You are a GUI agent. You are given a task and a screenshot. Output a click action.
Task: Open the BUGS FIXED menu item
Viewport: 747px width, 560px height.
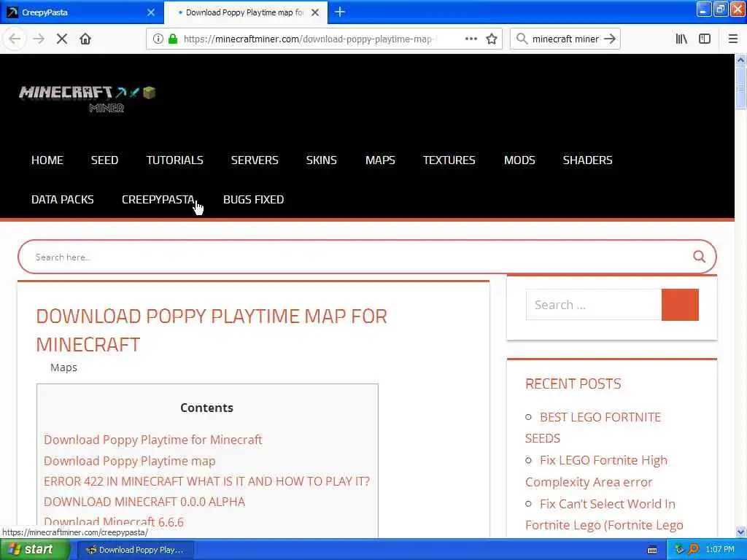(253, 200)
